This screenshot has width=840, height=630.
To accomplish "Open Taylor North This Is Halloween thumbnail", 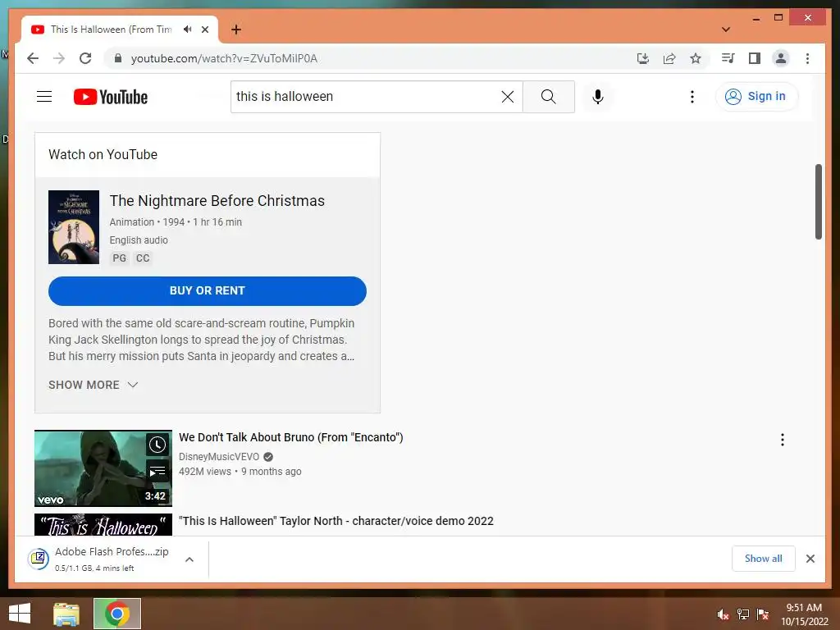I will (103, 524).
